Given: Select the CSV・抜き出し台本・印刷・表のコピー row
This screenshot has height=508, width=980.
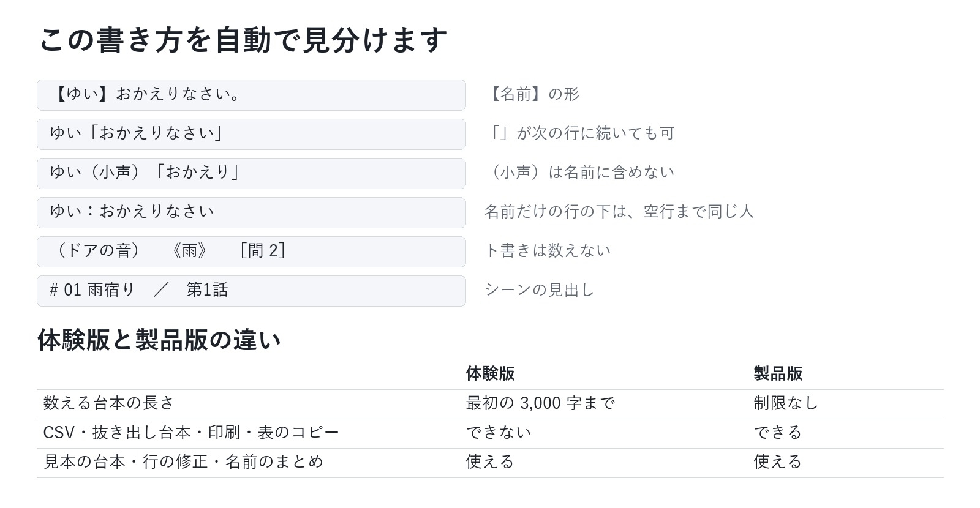Looking at the screenshot, I should click(491, 433).
